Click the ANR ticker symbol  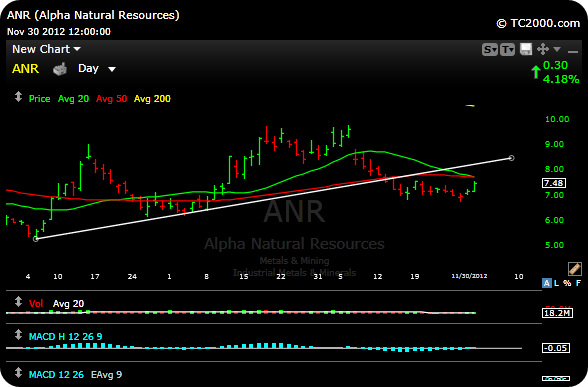point(26,69)
